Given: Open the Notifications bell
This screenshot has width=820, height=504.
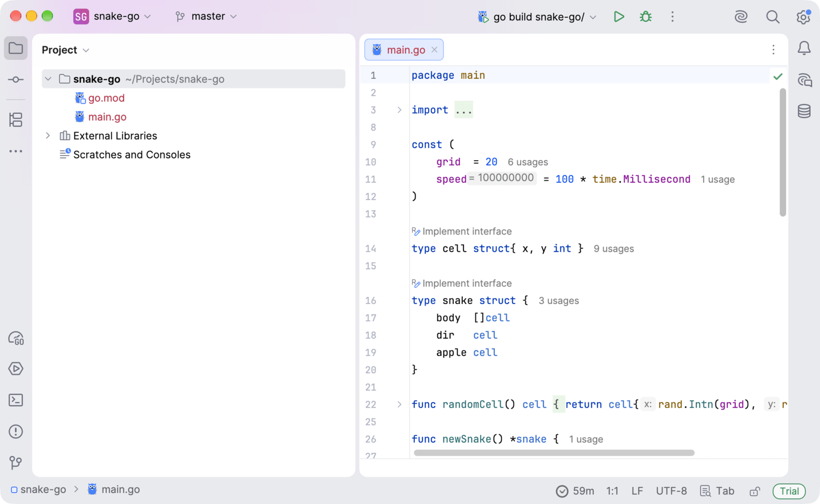Looking at the screenshot, I should [x=804, y=49].
